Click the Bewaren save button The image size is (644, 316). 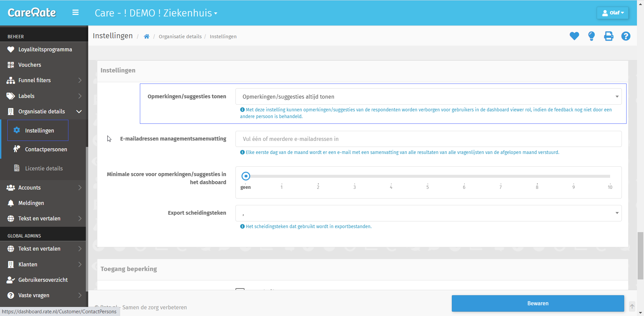pos(538,303)
